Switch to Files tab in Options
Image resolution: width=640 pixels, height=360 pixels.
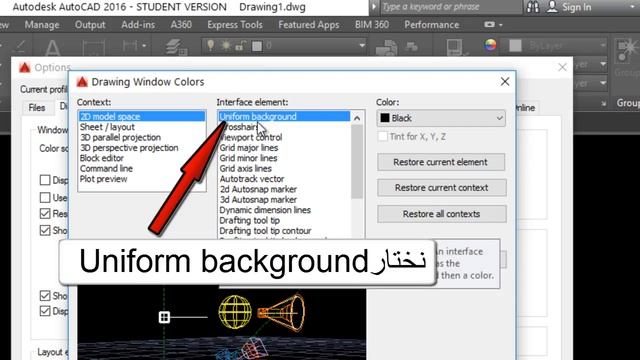click(37, 108)
